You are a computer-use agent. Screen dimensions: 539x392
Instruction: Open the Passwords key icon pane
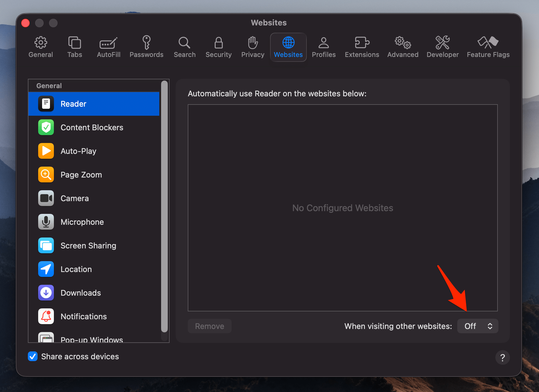(147, 47)
